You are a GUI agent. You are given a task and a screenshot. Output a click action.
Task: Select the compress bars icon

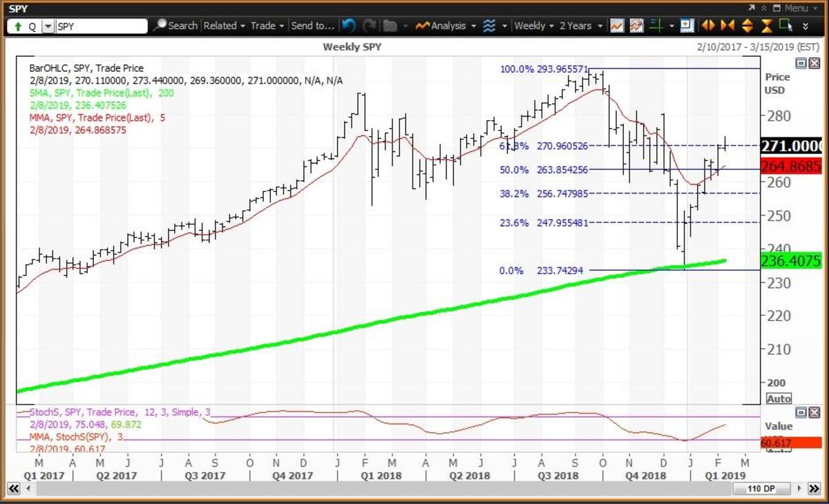[x=728, y=26]
